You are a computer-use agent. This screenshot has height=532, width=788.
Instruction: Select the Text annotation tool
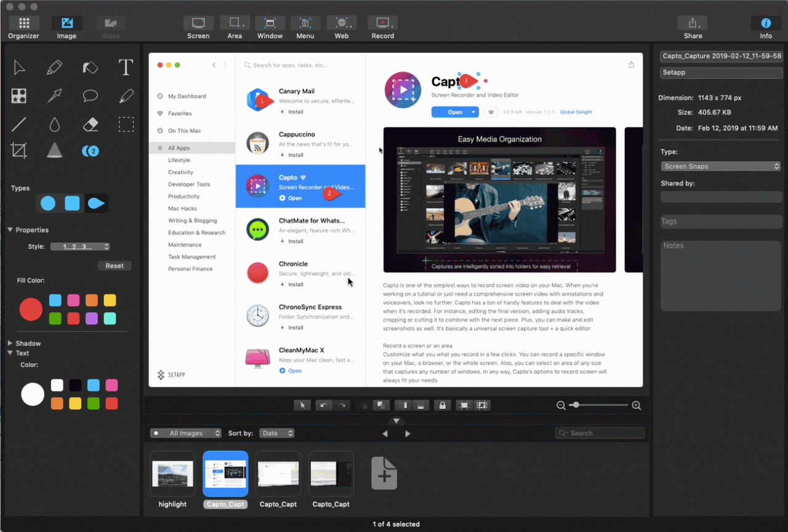126,67
